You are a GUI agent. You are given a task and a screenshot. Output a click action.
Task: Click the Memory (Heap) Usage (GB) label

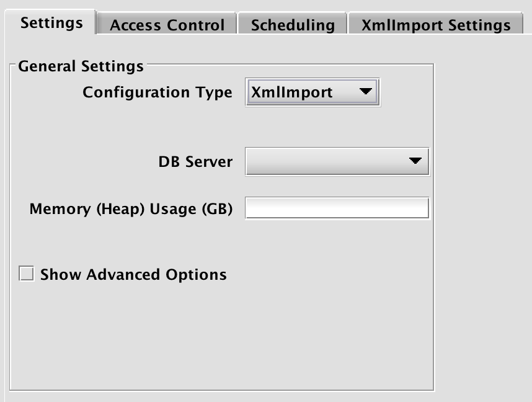tap(131, 209)
